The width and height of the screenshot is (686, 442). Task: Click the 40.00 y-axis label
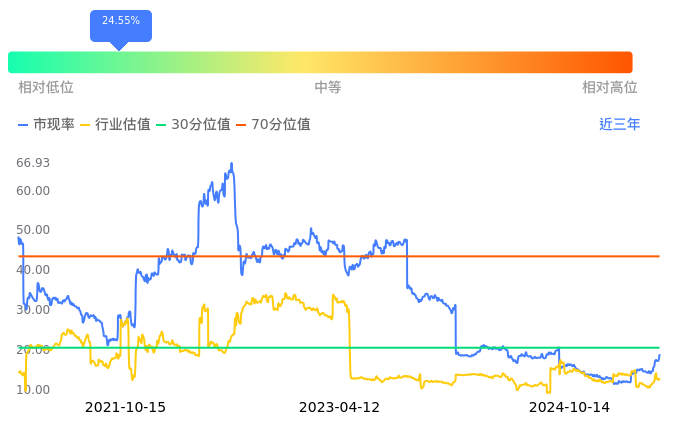coord(33,270)
